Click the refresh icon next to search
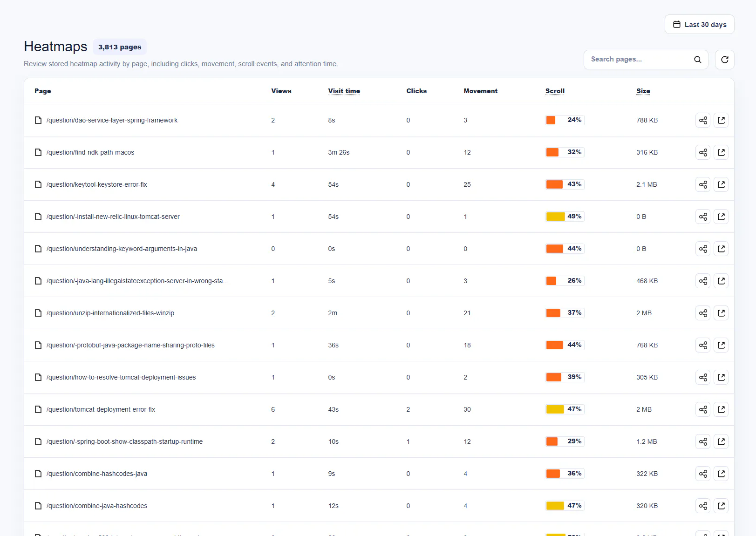The height and width of the screenshot is (536, 756). (x=724, y=60)
